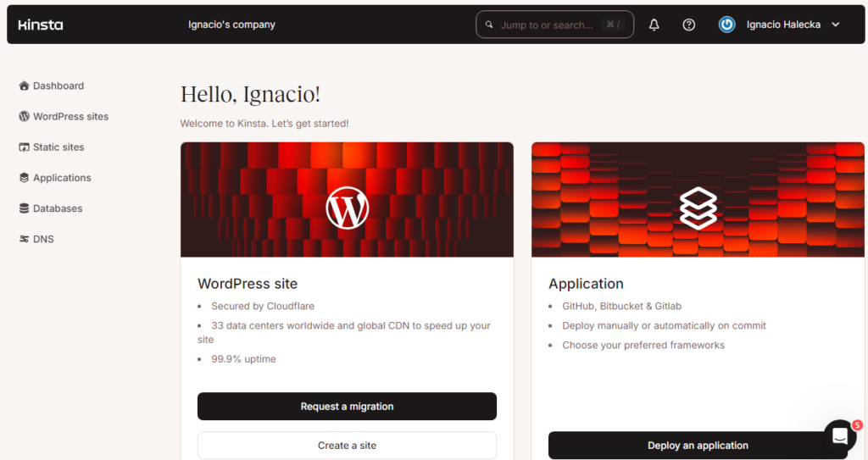Click the Application layers logo banner
868x460 pixels.
tap(698, 208)
